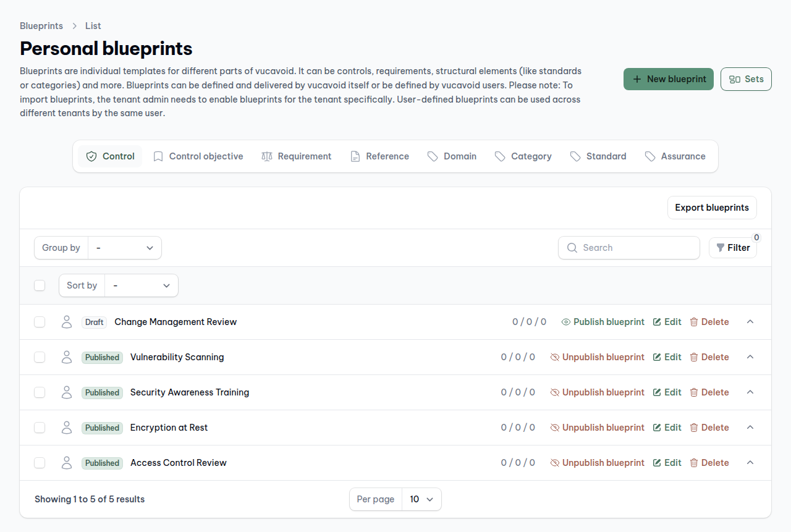Click the Export blueprints button
This screenshot has width=791, height=532.
(712, 208)
